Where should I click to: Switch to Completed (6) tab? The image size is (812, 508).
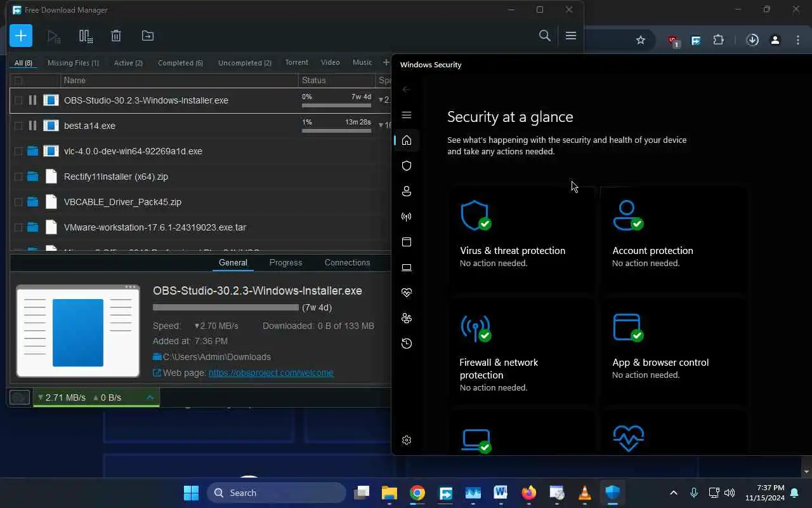180,63
